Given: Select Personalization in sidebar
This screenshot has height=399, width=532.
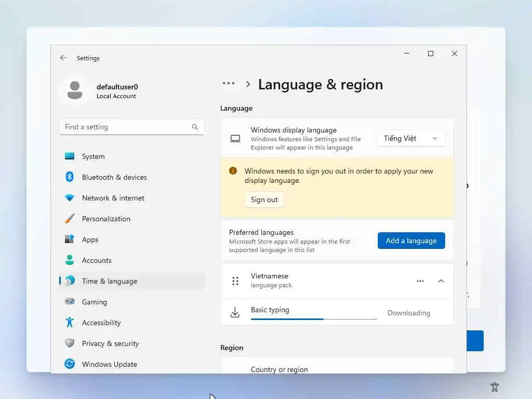Looking at the screenshot, I should pos(132,219).
